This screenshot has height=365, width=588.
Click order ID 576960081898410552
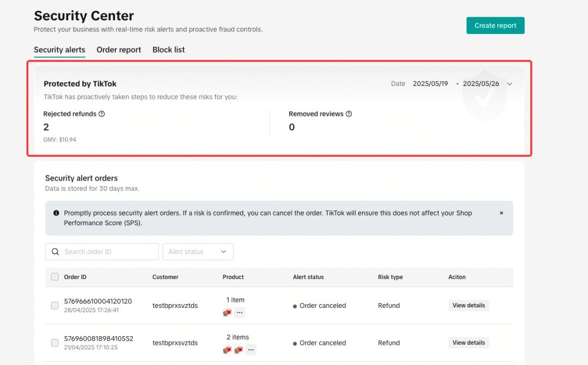(x=99, y=339)
